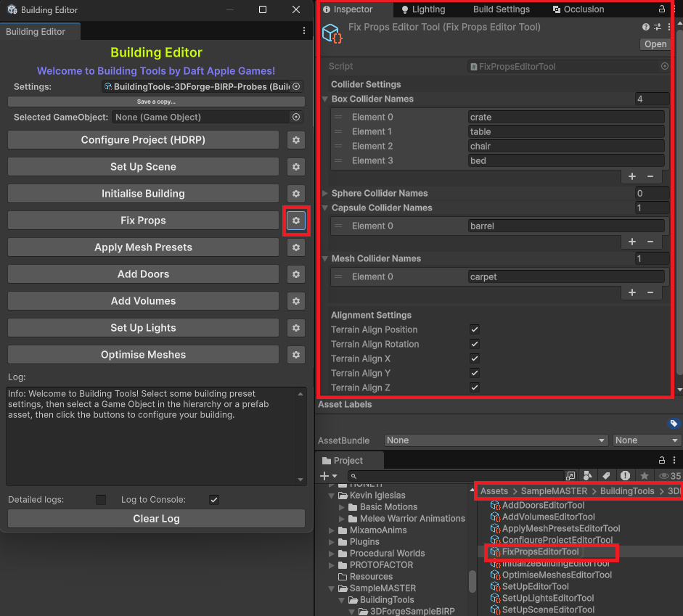Open the Inspector presets icon

coord(657,27)
